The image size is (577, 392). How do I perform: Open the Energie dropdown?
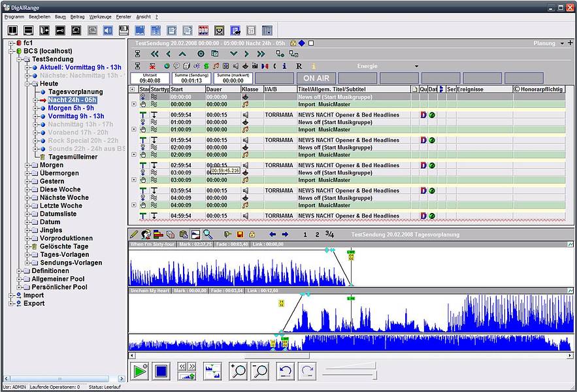pyautogui.click(x=416, y=66)
